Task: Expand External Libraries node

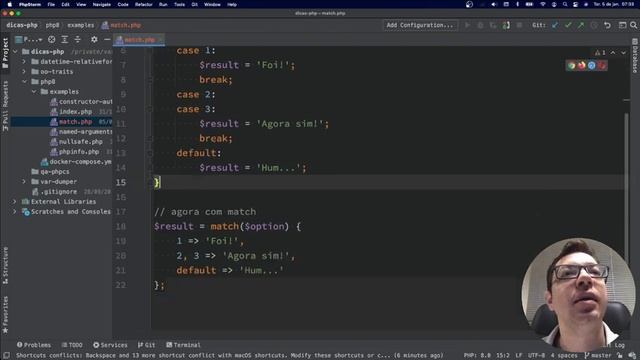Action: pyautogui.click(x=15, y=202)
